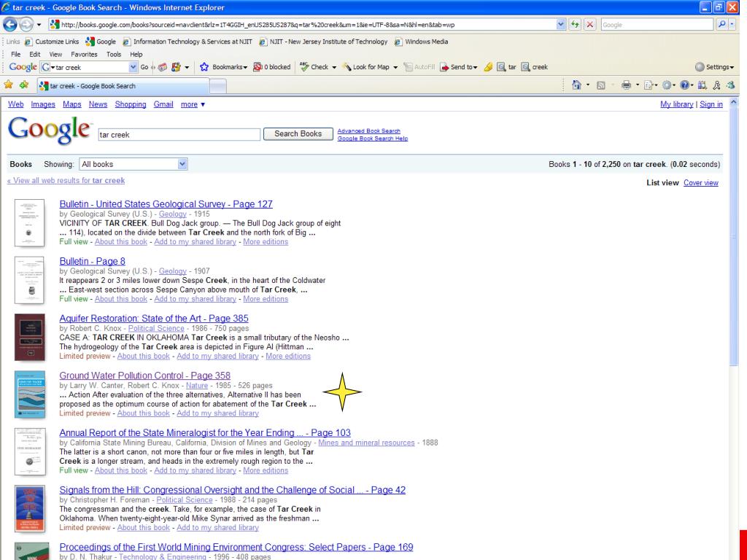Open the Favorites menu

click(84, 54)
